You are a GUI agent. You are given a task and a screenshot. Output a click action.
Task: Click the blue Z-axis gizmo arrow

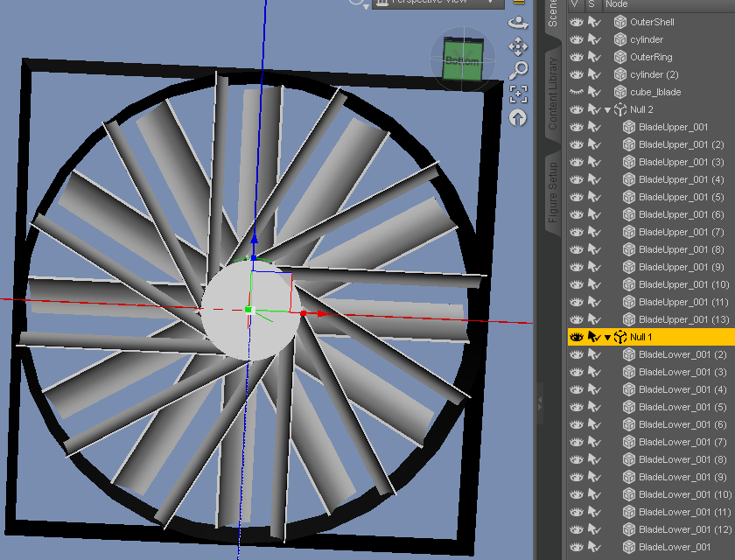[254, 240]
